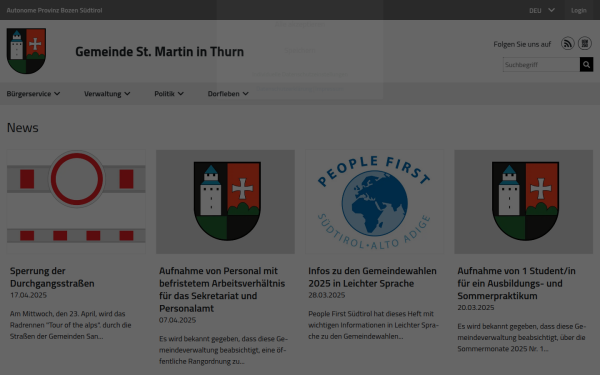Image resolution: width=600 pixels, height=375 pixels.
Task: Click into the Suchbegriff search field
Action: (x=541, y=65)
